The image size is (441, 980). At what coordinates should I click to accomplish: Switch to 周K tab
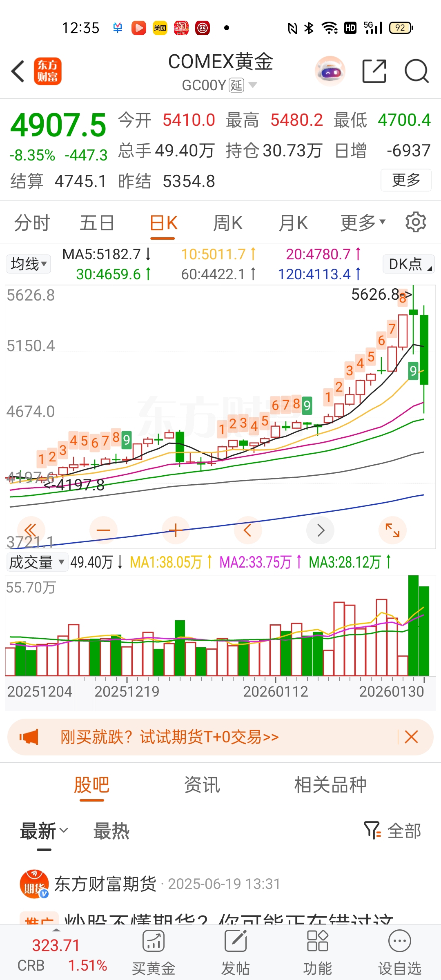[x=228, y=223]
